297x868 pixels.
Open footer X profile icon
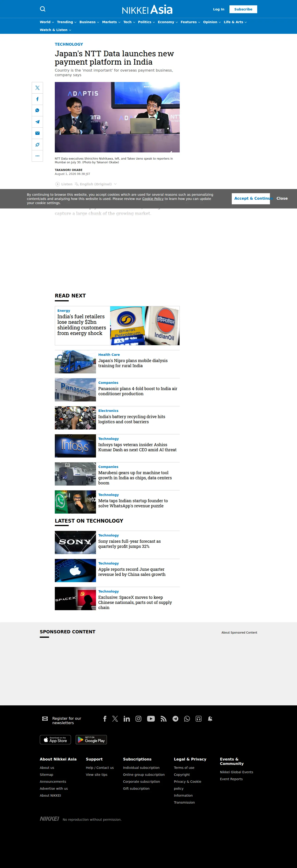coord(115,719)
